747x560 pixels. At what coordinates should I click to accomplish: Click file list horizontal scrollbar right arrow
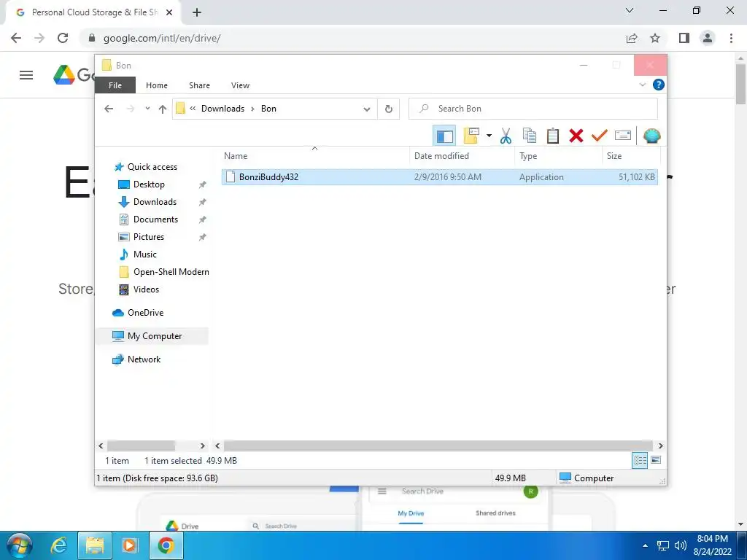coord(660,446)
